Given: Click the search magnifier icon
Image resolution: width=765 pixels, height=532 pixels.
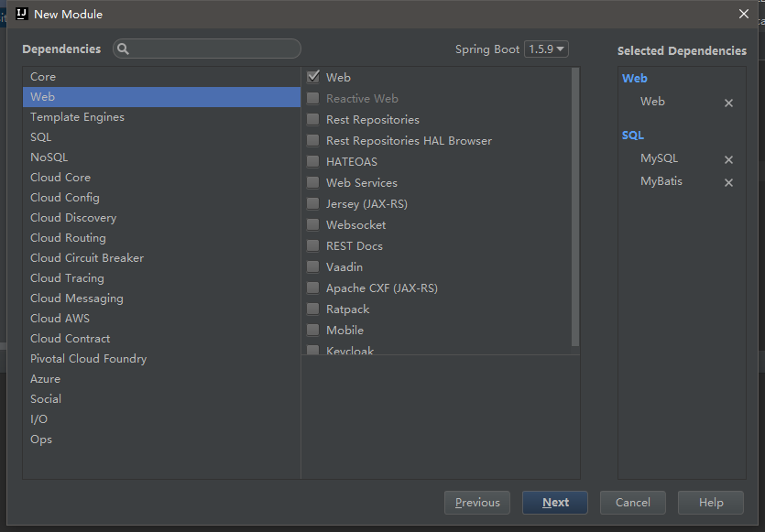Looking at the screenshot, I should click(x=123, y=49).
